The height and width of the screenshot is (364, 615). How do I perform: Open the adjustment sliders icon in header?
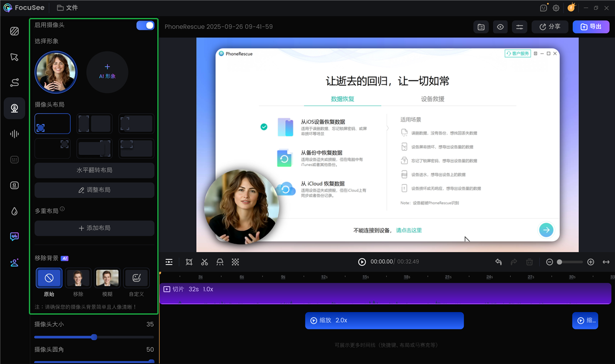(x=520, y=27)
